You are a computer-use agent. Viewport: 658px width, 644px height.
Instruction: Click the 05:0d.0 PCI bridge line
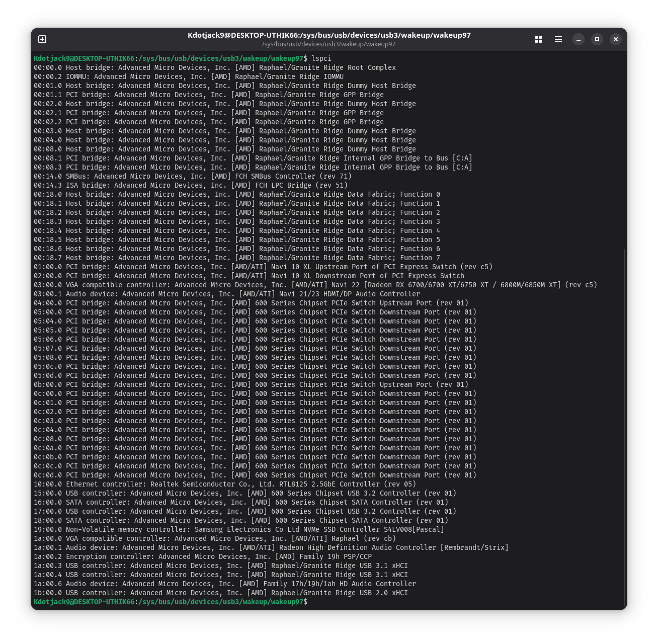pyautogui.click(x=255, y=375)
